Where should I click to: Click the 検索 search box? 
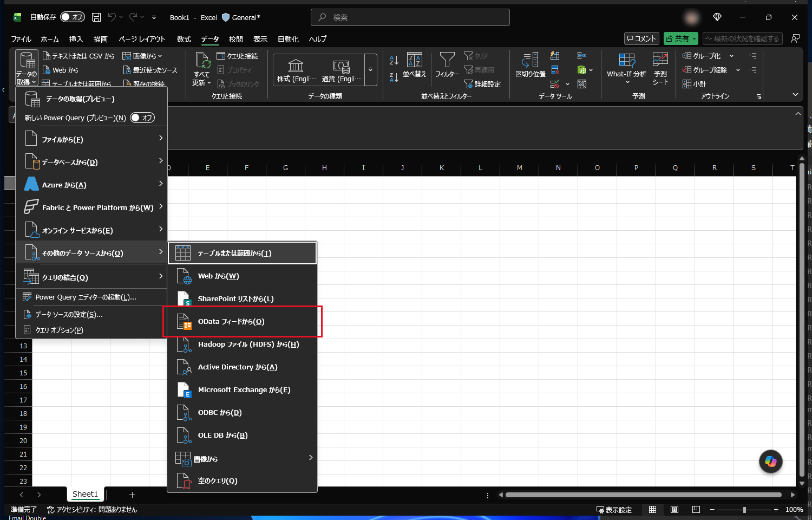click(410, 17)
